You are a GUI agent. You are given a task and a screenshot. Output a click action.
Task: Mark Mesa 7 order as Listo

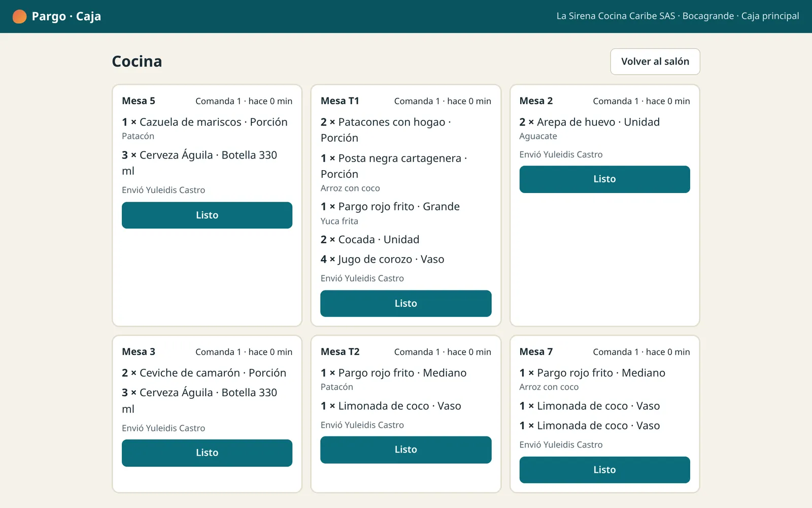(604, 470)
